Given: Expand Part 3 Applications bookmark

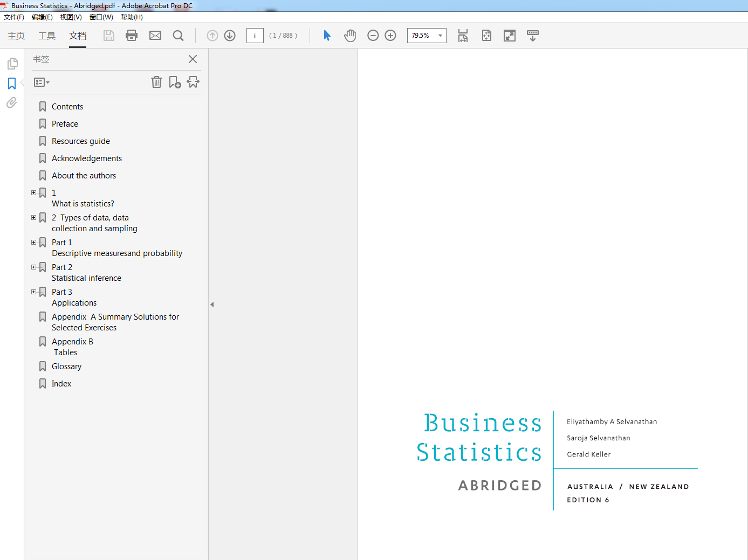Looking at the screenshot, I should [x=34, y=292].
